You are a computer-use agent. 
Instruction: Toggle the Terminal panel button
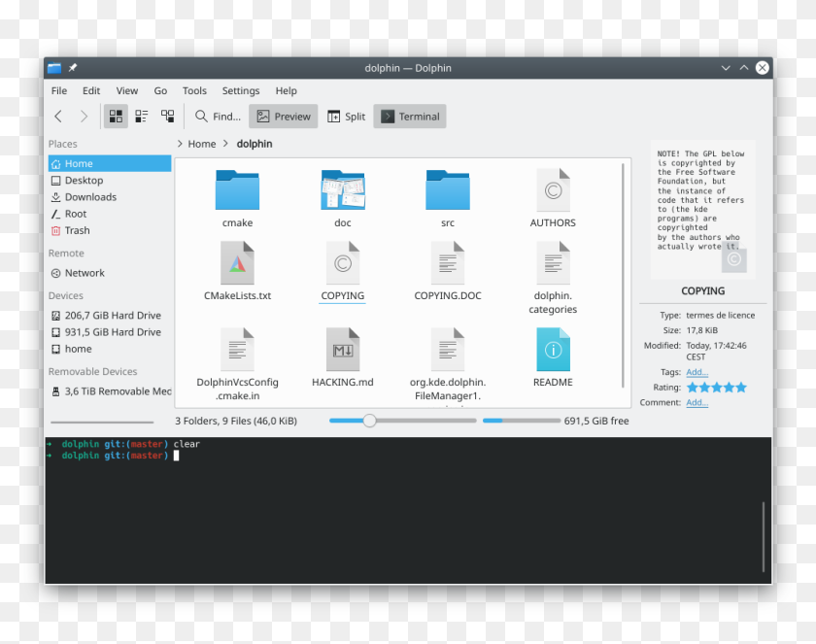410,116
